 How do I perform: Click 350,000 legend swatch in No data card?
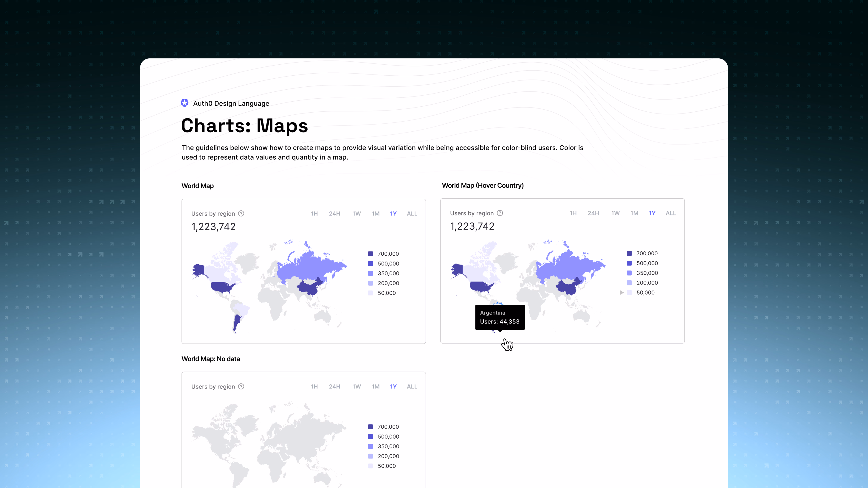[x=370, y=447]
